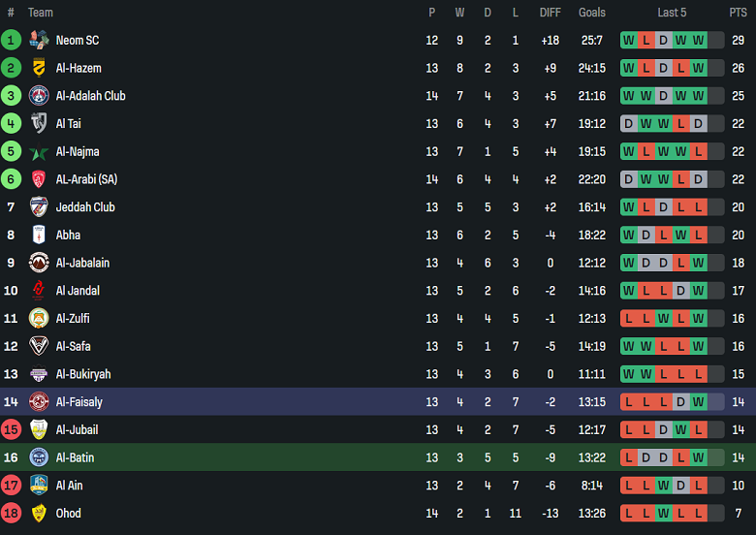Click the Neom SC club crest
The image size is (756, 535).
coord(39,40)
